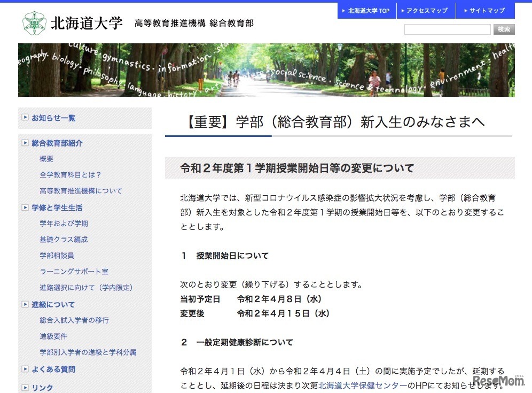Click the arrow icon beside リンク
The height and width of the screenshot is (393, 532).
pos(24,387)
